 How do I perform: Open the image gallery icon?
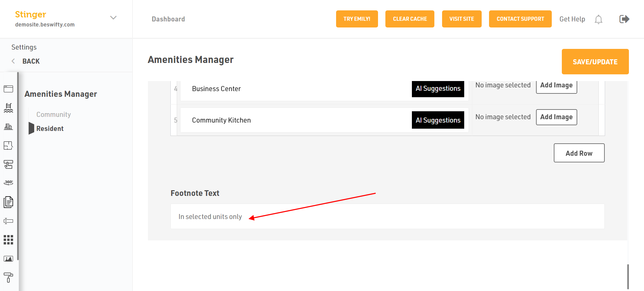click(x=8, y=259)
